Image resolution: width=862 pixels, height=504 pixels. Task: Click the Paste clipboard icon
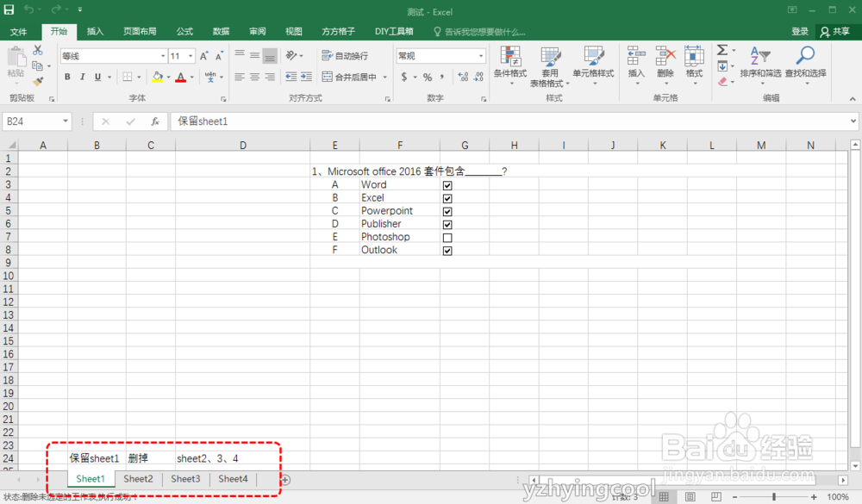(x=16, y=57)
